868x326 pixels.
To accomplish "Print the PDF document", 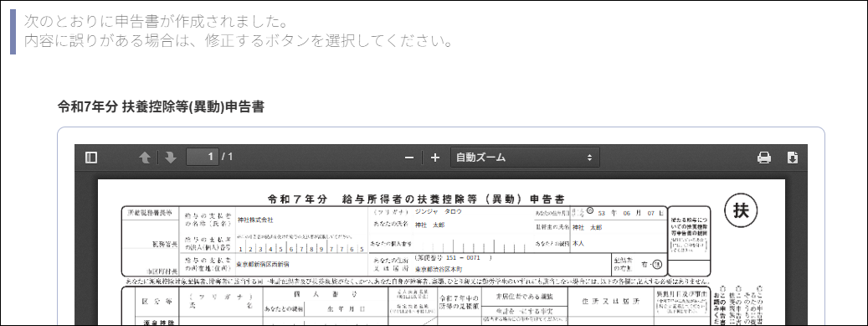I will click(x=764, y=158).
